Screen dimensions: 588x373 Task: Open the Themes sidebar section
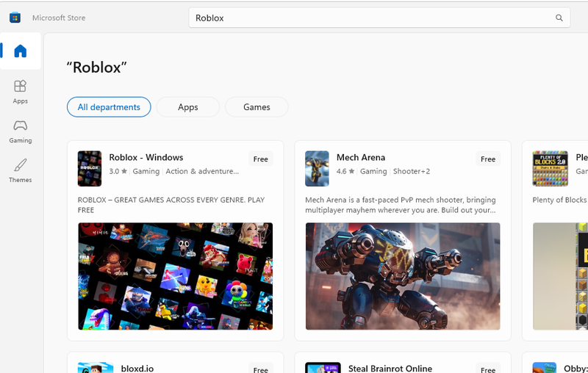[x=21, y=171]
